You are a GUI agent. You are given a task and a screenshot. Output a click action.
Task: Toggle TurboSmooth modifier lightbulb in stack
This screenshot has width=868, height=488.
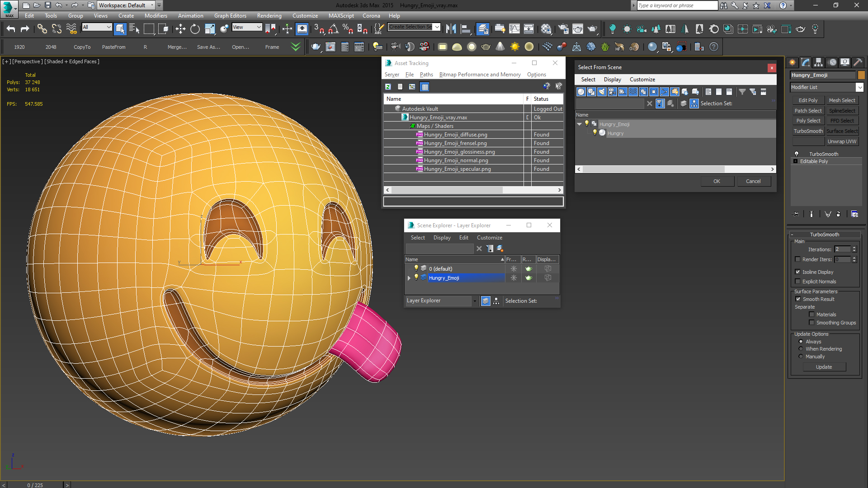[797, 154]
